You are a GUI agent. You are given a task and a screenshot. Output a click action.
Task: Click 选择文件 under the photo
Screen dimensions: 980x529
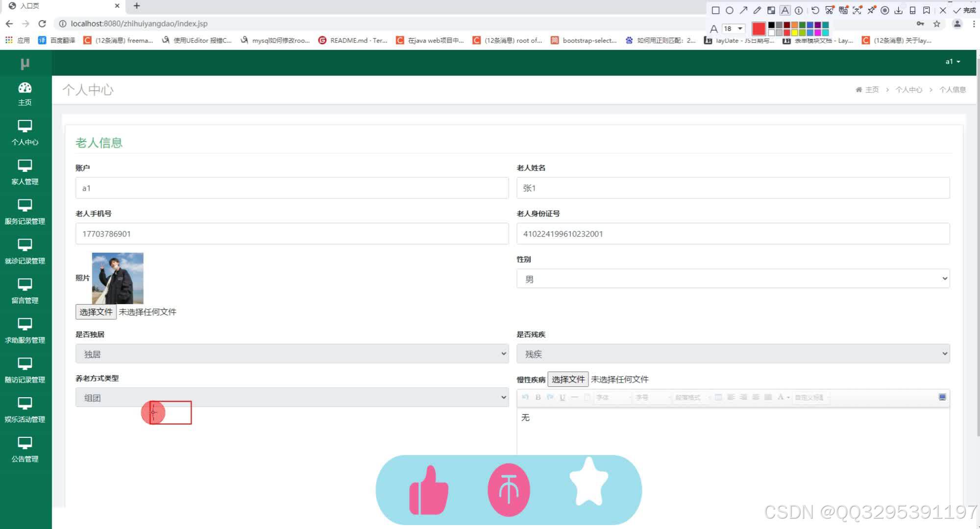coord(96,312)
